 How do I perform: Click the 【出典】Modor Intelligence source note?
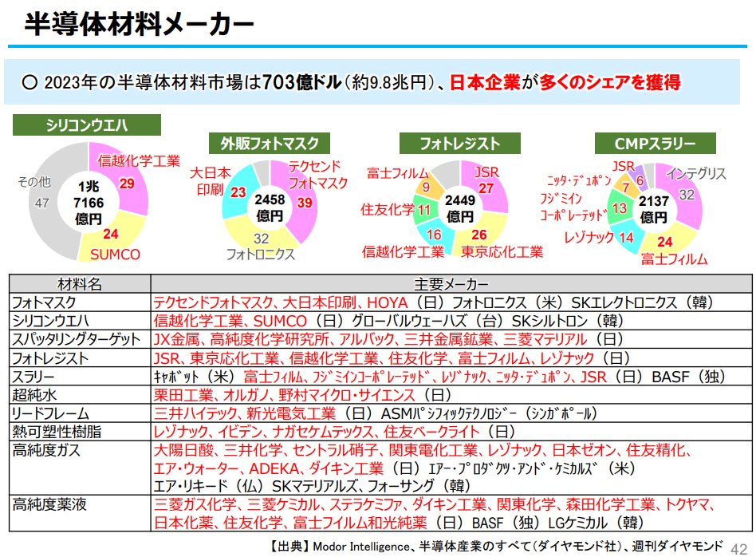click(x=496, y=546)
